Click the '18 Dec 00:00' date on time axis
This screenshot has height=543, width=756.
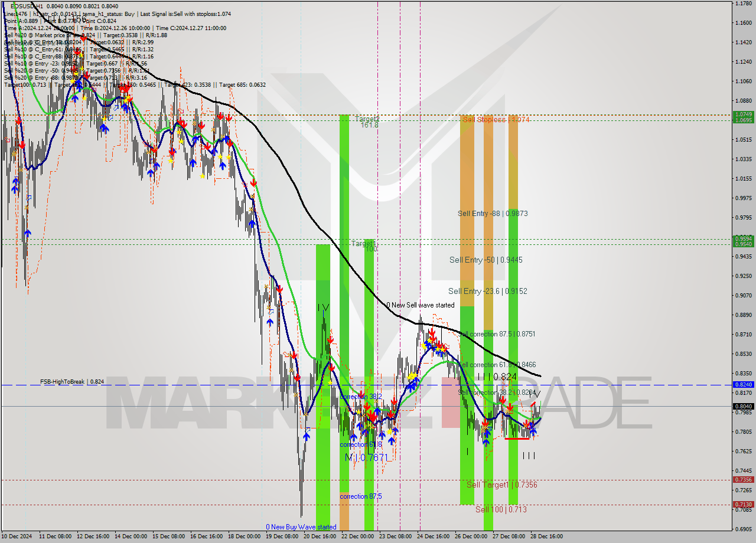pyautogui.click(x=244, y=537)
